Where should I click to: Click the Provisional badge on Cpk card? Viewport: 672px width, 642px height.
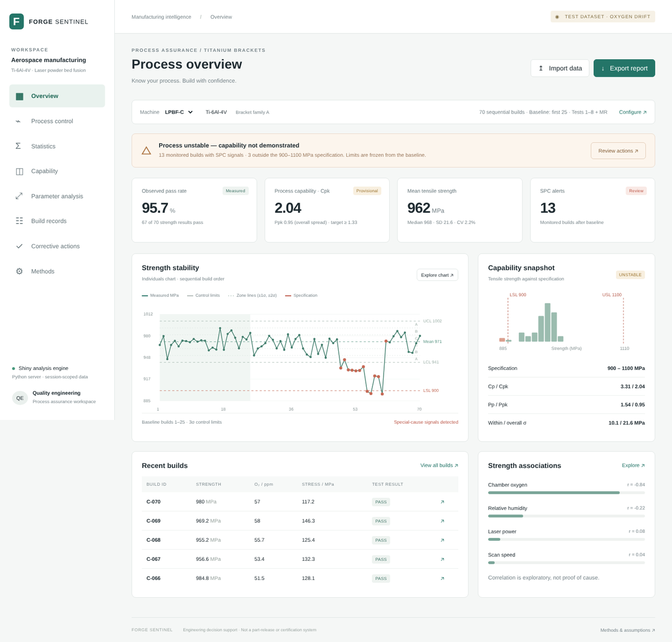click(x=367, y=191)
